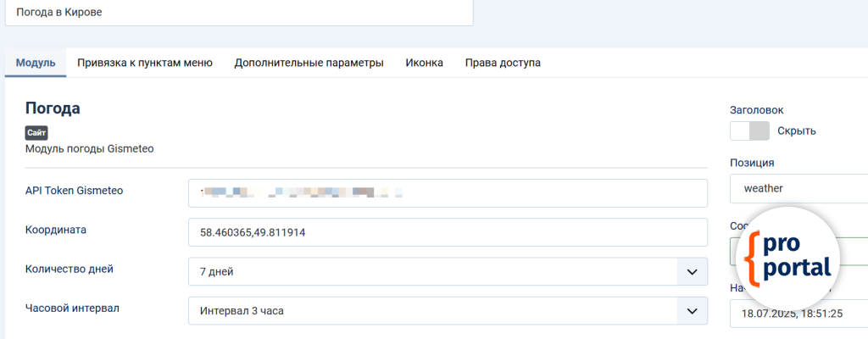Open the Права доступа tab
The height and width of the screenshot is (339, 868).
tap(503, 63)
